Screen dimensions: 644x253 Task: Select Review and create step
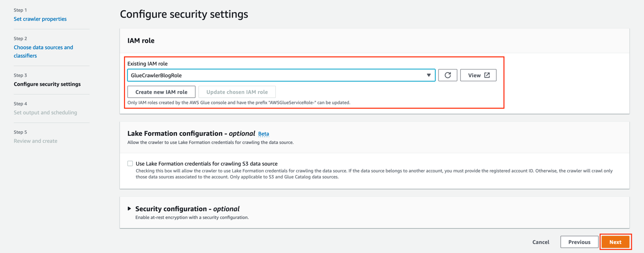tap(36, 141)
